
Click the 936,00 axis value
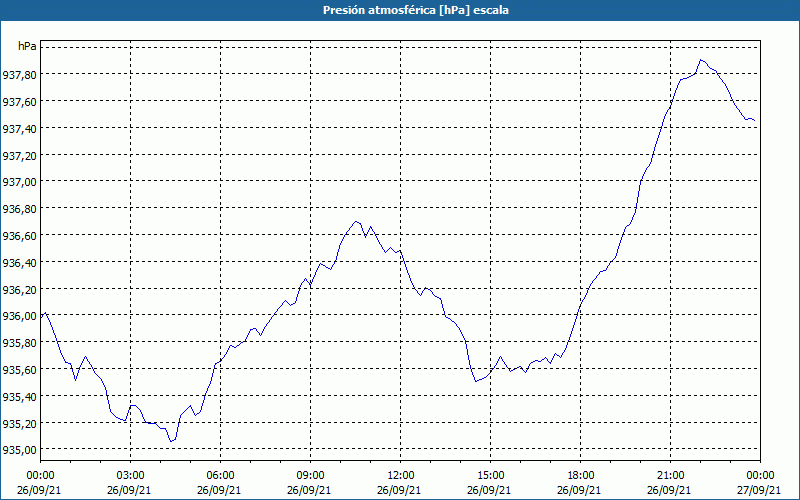(x=20, y=316)
